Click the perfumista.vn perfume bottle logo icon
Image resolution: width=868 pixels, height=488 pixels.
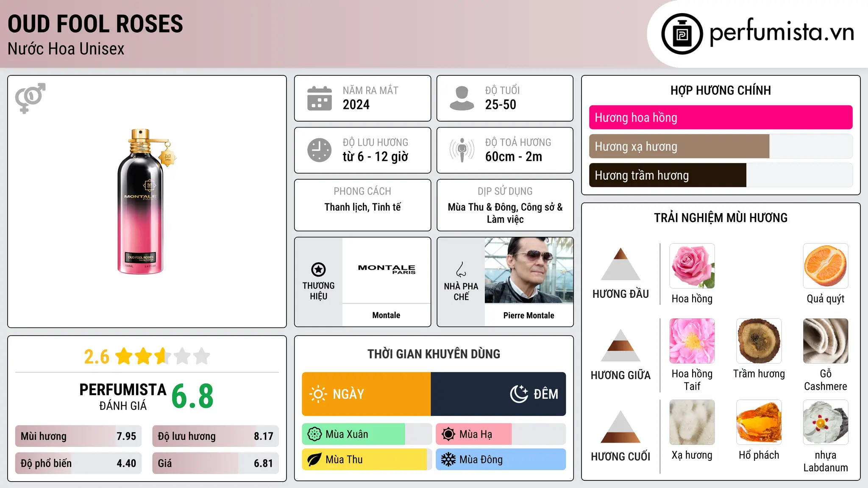click(x=682, y=34)
